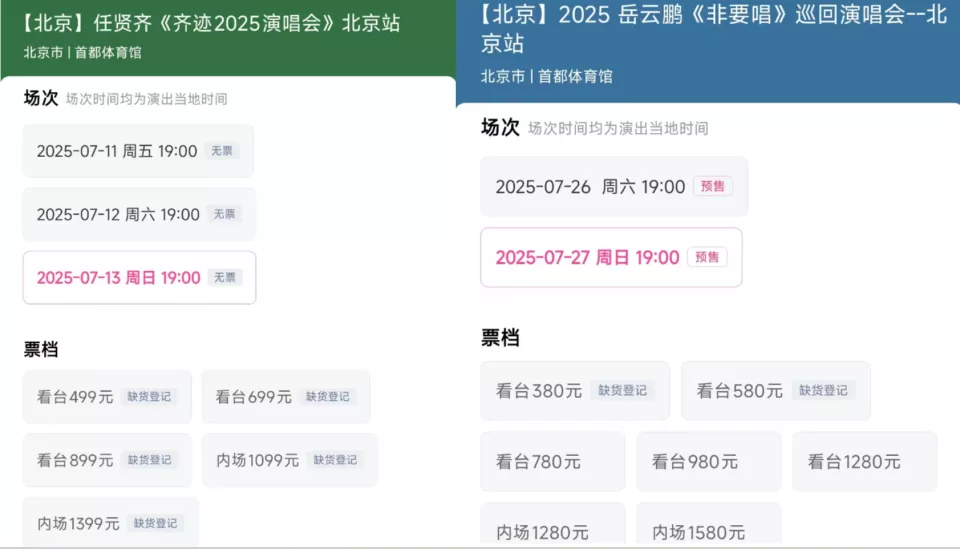Choose the 2025-07-27 周日 19:00 presale session
Screen dimensions: 960x549
click(611, 257)
